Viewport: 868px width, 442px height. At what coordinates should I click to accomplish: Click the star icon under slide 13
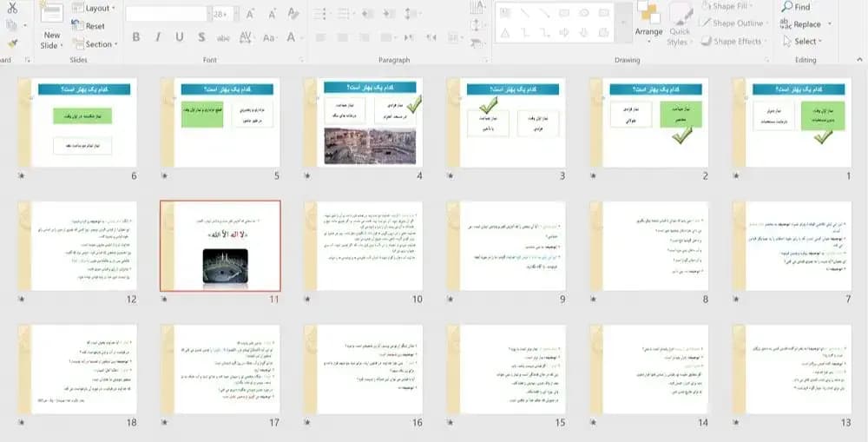pyautogui.click(x=736, y=423)
